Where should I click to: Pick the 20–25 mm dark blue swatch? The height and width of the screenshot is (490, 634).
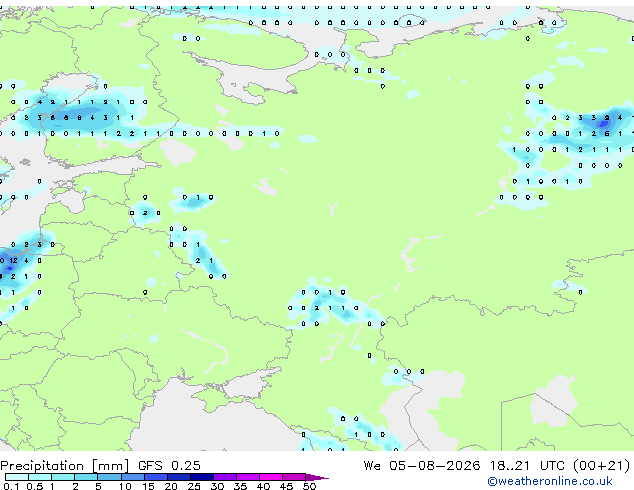tap(178, 477)
